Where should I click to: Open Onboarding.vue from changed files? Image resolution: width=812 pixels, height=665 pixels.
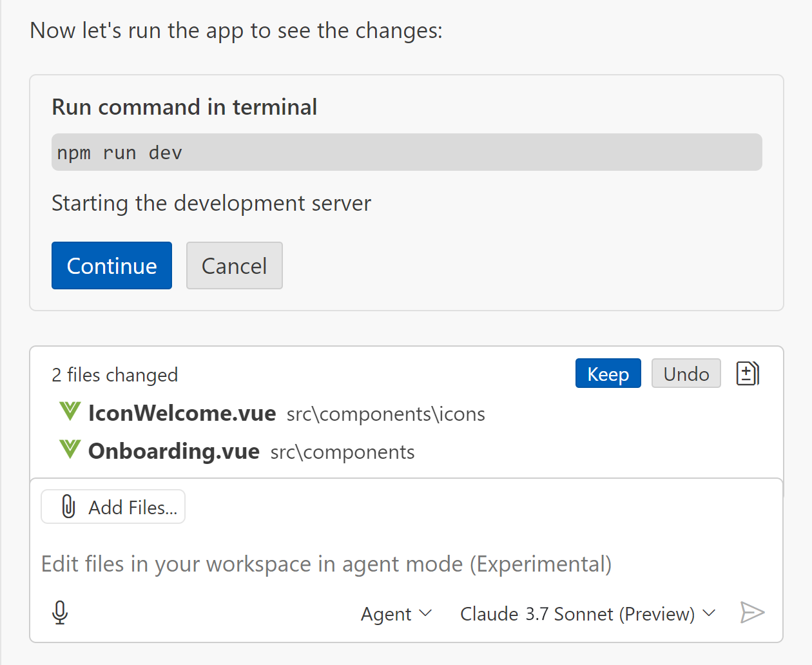174,451
